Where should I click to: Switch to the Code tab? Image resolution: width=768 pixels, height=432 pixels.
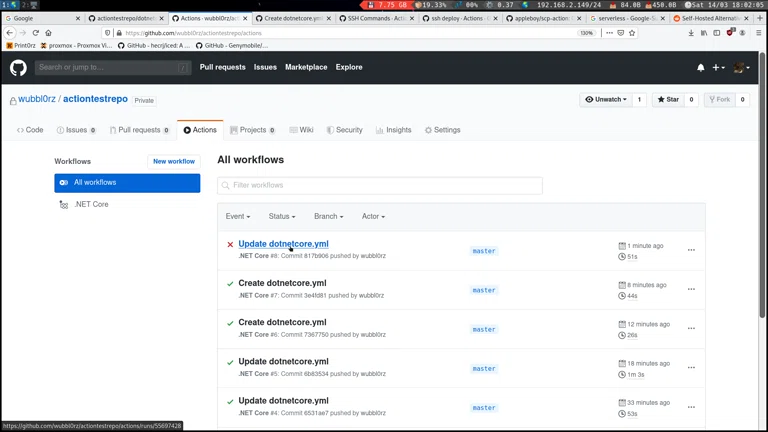pos(30,130)
